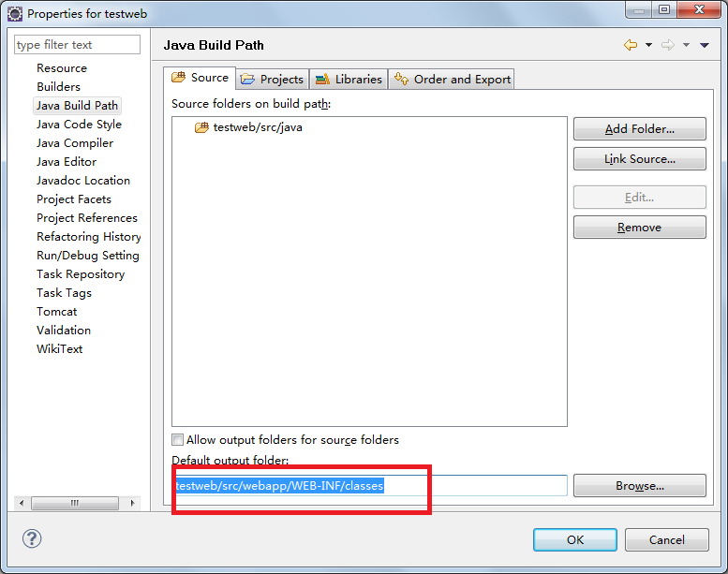This screenshot has width=728, height=574.
Task: Switch to the Projects tab
Action: click(x=273, y=80)
